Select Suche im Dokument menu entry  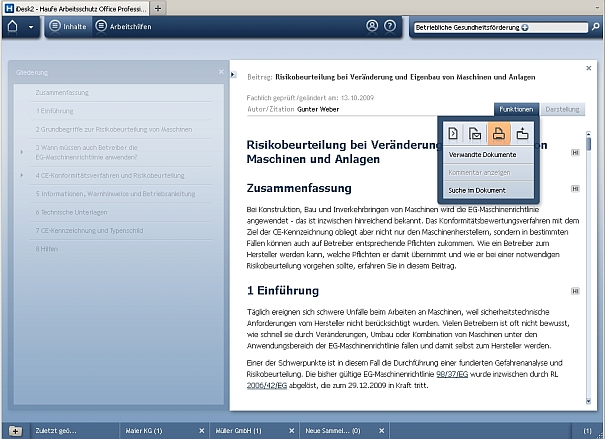tap(488, 191)
